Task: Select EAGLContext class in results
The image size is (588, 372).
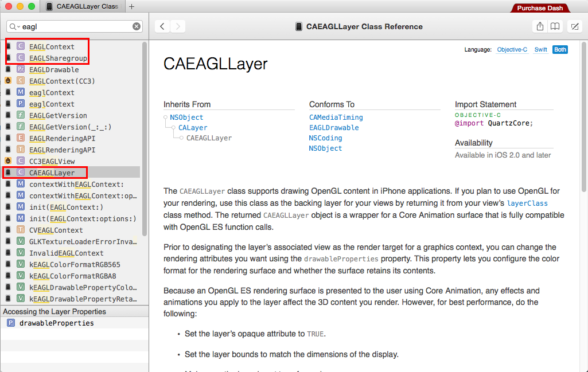Action: [x=52, y=46]
